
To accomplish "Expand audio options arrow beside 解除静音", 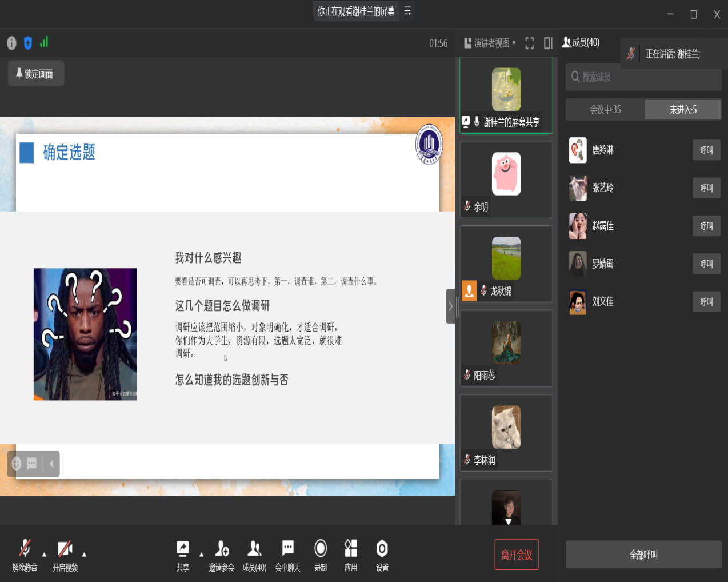I will 44,554.
